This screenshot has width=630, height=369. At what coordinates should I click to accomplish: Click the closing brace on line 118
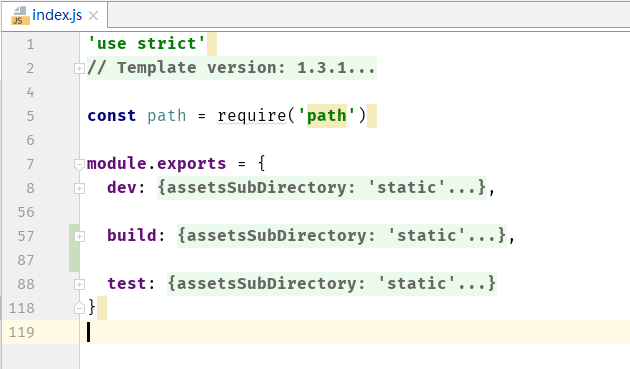click(x=92, y=308)
